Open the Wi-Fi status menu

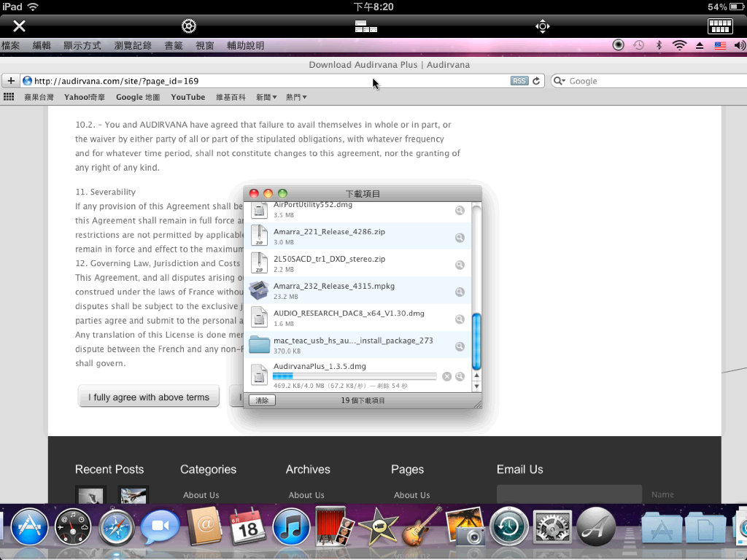pos(679,45)
